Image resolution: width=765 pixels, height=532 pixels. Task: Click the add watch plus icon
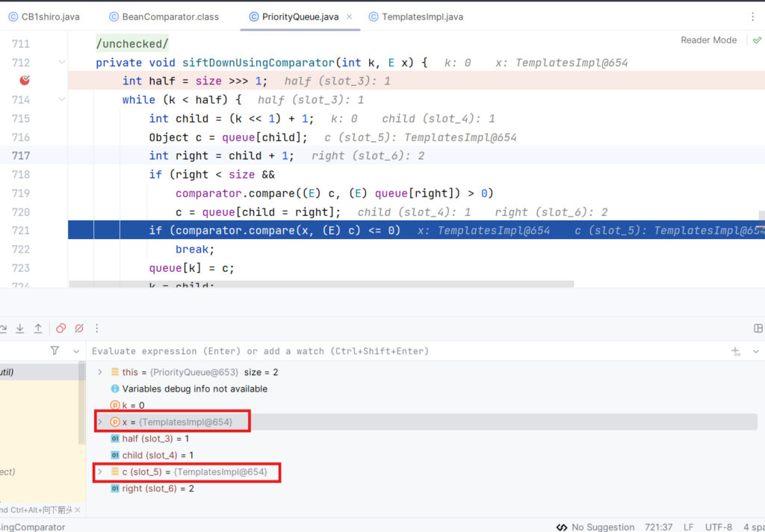(736, 351)
